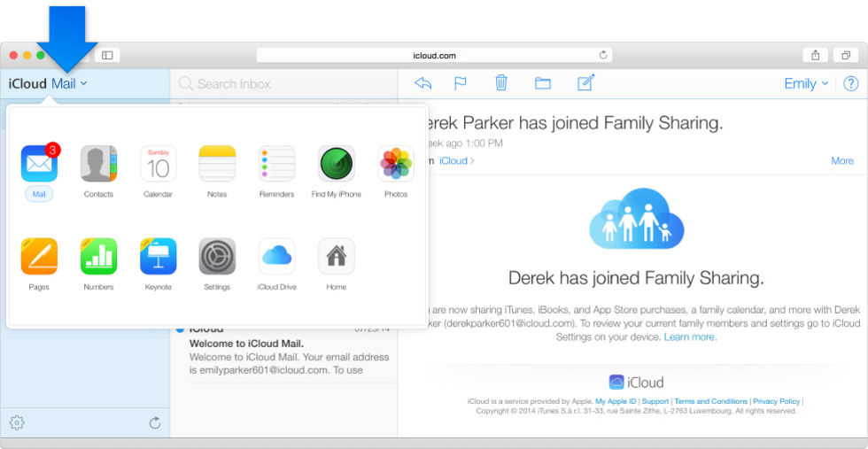868x449 pixels.
Task: Open the Reminders app
Action: [x=276, y=165]
